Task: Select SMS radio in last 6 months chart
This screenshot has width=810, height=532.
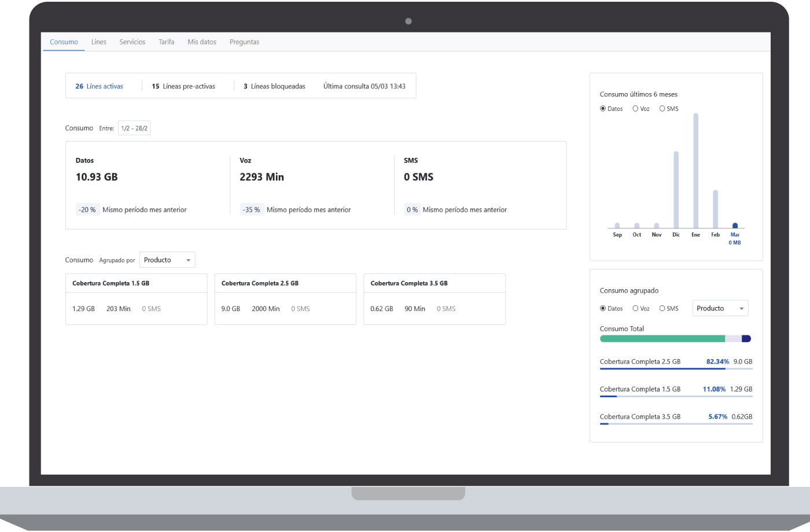Action: coord(662,109)
